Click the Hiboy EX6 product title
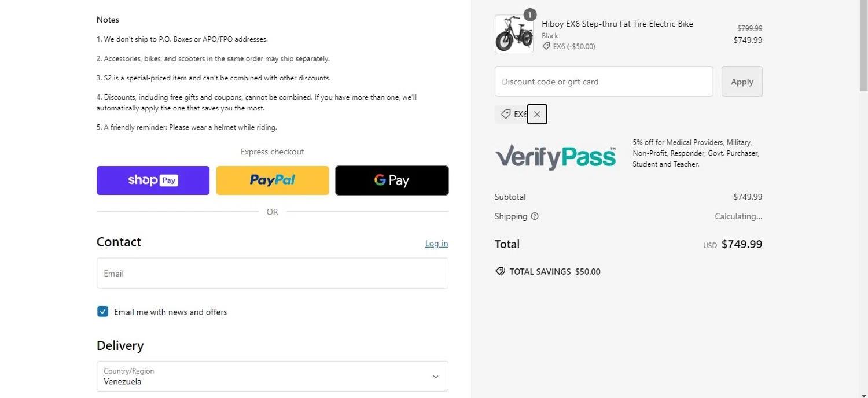This screenshot has width=868, height=398. [617, 24]
